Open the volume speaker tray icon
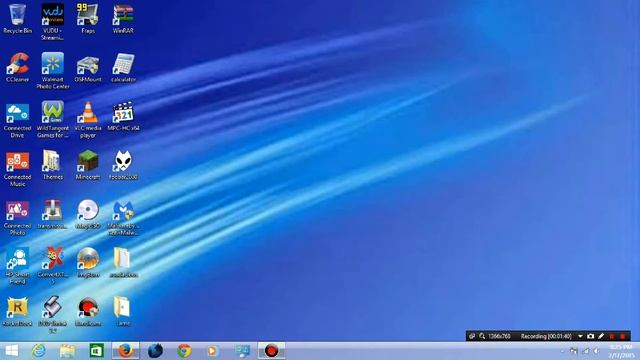The width and height of the screenshot is (640, 360). click(597, 351)
